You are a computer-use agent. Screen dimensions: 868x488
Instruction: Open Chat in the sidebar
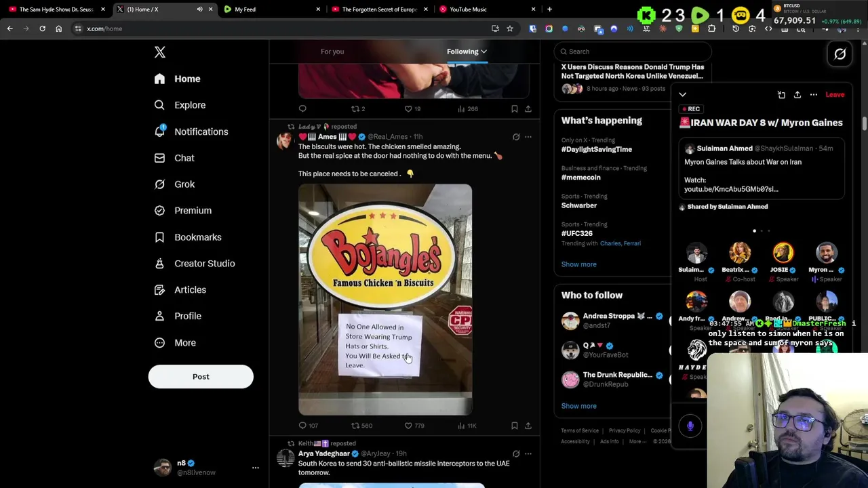[174, 158]
